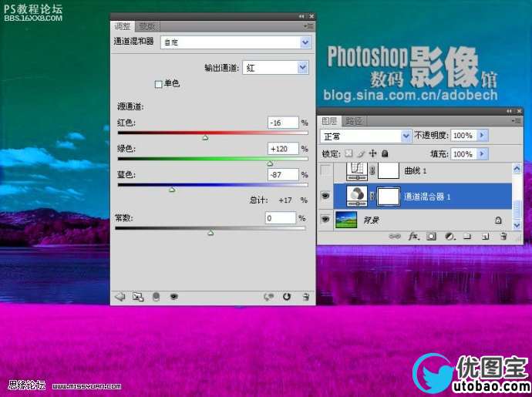Close the Adjustments panel
This screenshot has height=397, width=532.
tap(311, 16)
